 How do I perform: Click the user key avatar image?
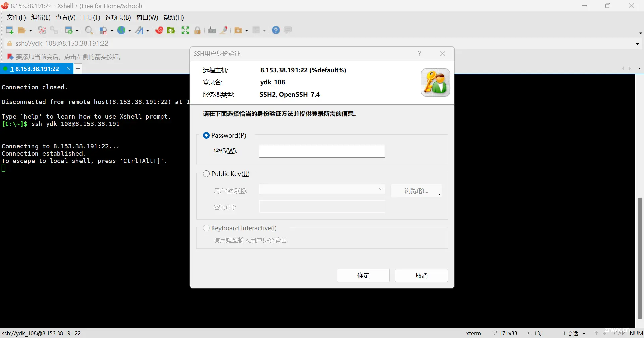(x=435, y=82)
